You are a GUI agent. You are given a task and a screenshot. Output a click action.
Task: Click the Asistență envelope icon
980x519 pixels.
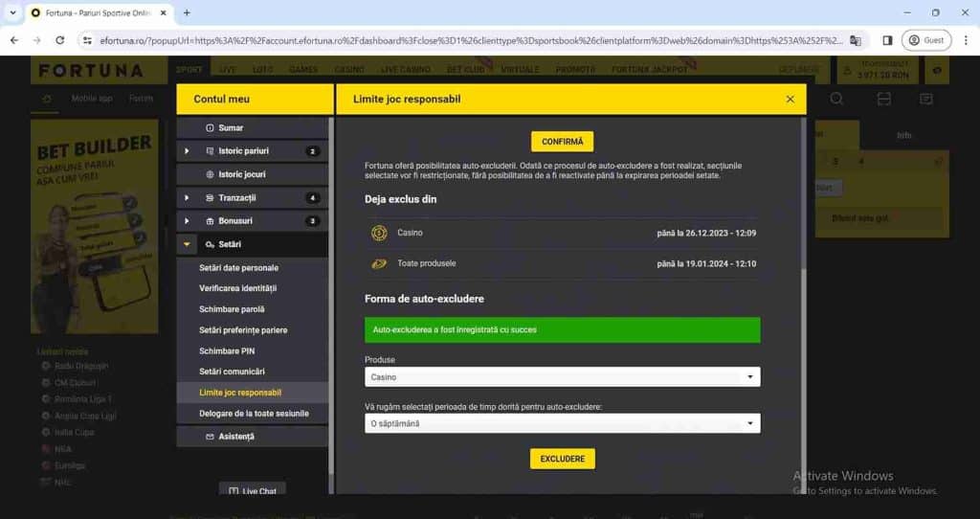(210, 437)
